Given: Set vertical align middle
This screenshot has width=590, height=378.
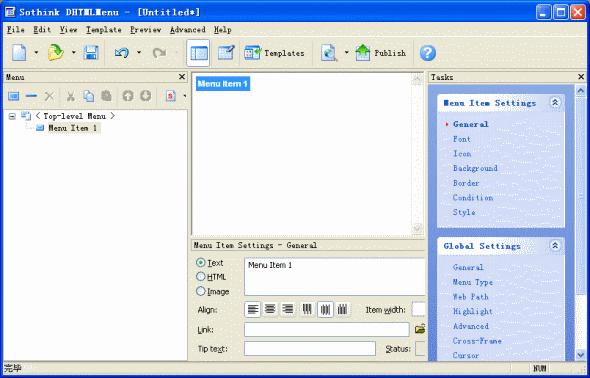Looking at the screenshot, I should [x=325, y=310].
